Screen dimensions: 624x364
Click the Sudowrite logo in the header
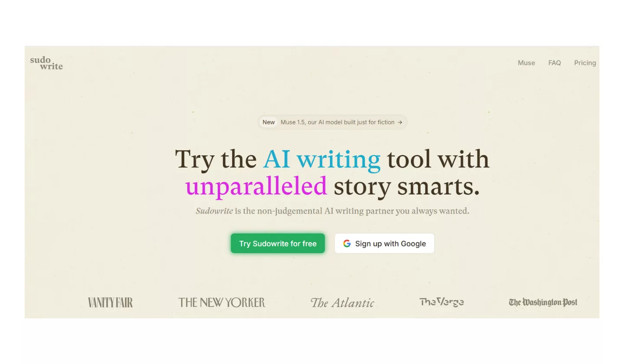[46, 63]
